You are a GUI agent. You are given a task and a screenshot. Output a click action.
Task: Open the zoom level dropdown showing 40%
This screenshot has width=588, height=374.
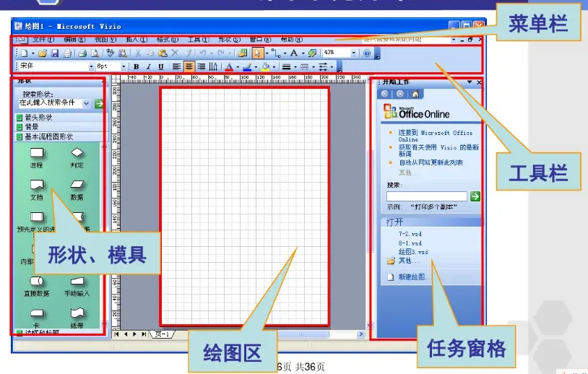click(354, 53)
